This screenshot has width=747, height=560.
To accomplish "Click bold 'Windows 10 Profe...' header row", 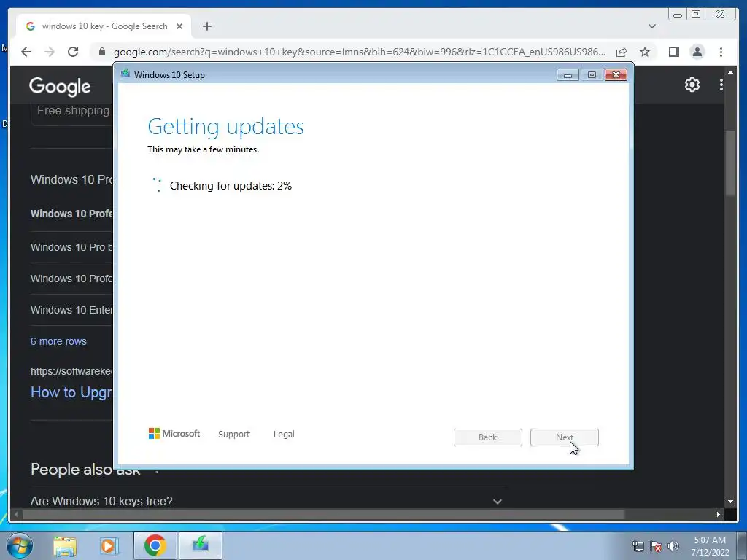I will pyautogui.click(x=72, y=214).
